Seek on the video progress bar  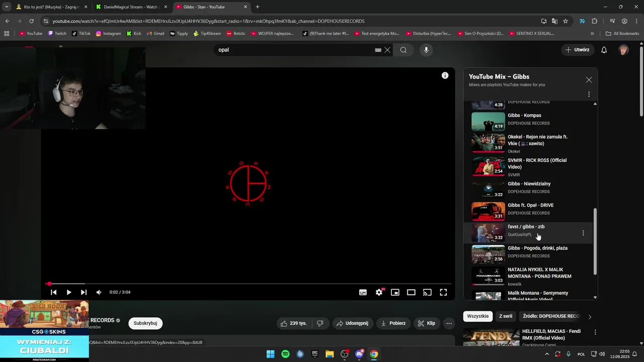coord(248,284)
